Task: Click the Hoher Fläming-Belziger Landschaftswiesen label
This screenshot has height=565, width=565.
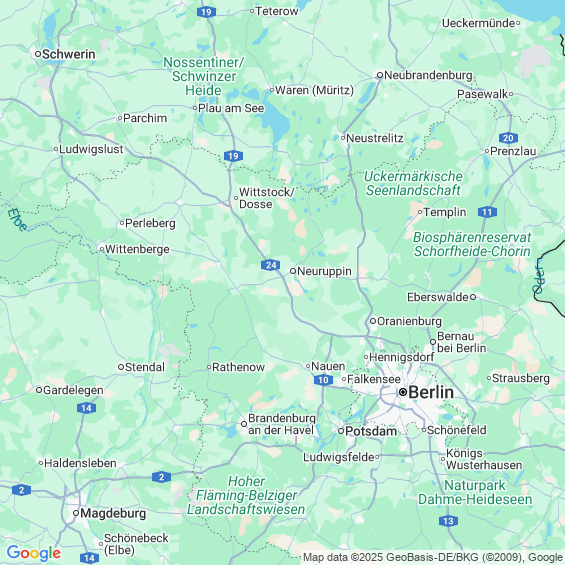Action: click(x=246, y=495)
